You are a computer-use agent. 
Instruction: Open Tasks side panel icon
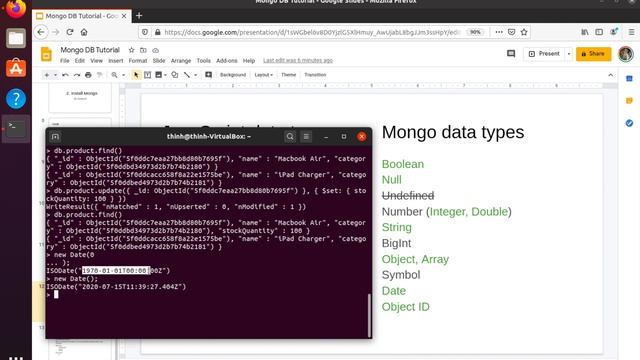[629, 123]
